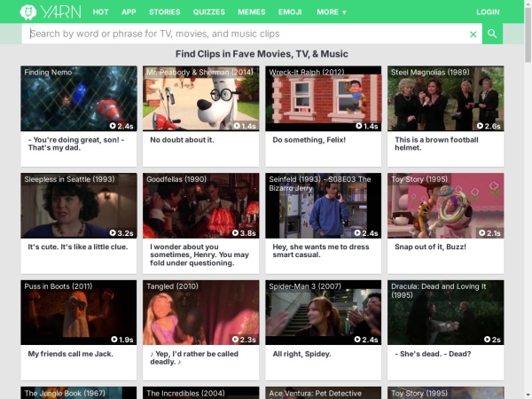Image resolution: width=532 pixels, height=399 pixels.
Task: Click quote "No doubt about it."
Action: pos(182,140)
